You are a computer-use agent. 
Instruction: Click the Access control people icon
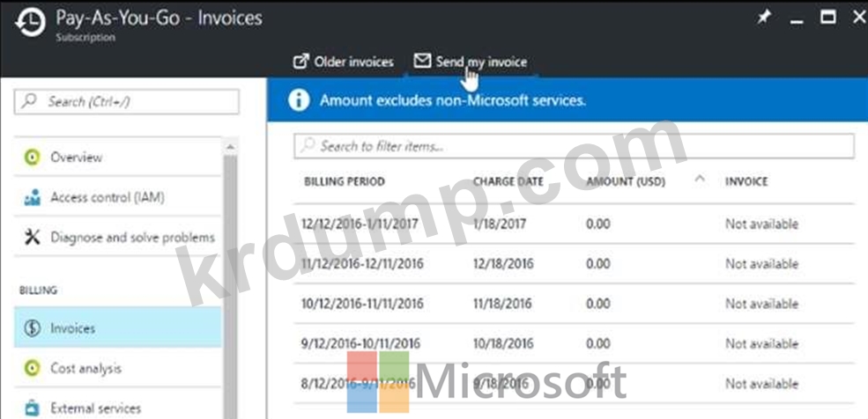pyautogui.click(x=33, y=197)
